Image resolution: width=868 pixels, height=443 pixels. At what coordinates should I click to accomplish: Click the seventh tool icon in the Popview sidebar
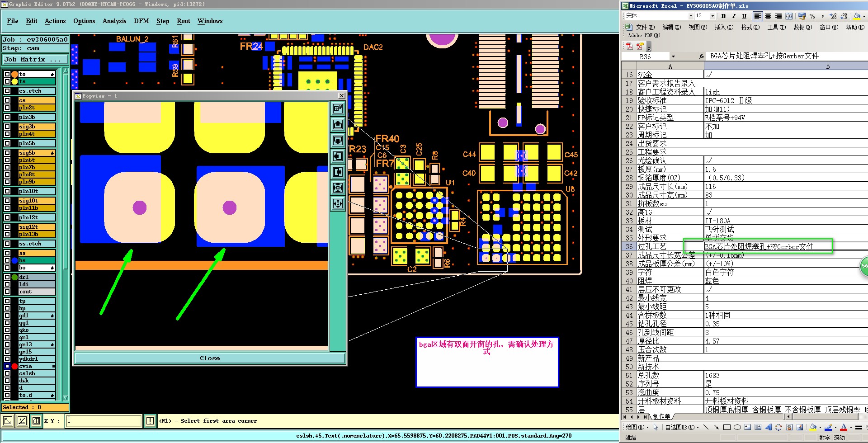pyautogui.click(x=338, y=203)
